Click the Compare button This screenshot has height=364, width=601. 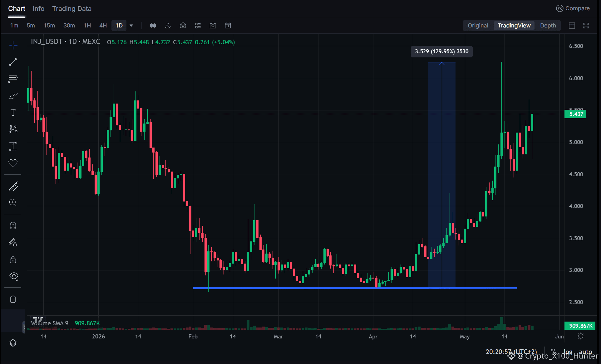[573, 8]
